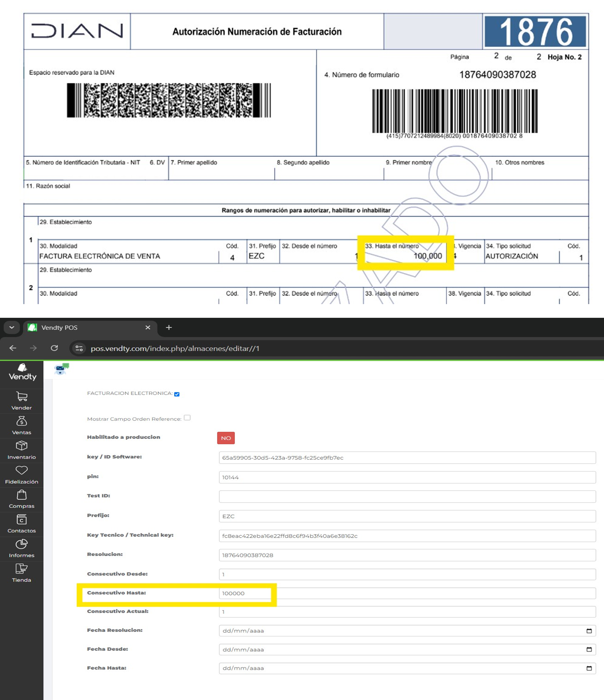The height and width of the screenshot is (700, 604).
Task: Open the Vender cart icon
Action: pos(22,396)
